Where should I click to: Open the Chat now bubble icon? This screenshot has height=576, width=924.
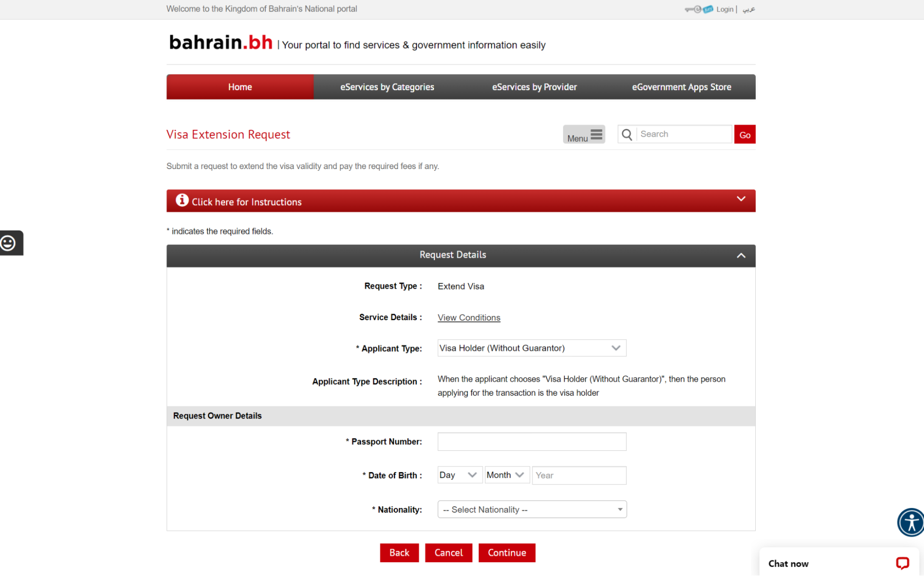(902, 563)
